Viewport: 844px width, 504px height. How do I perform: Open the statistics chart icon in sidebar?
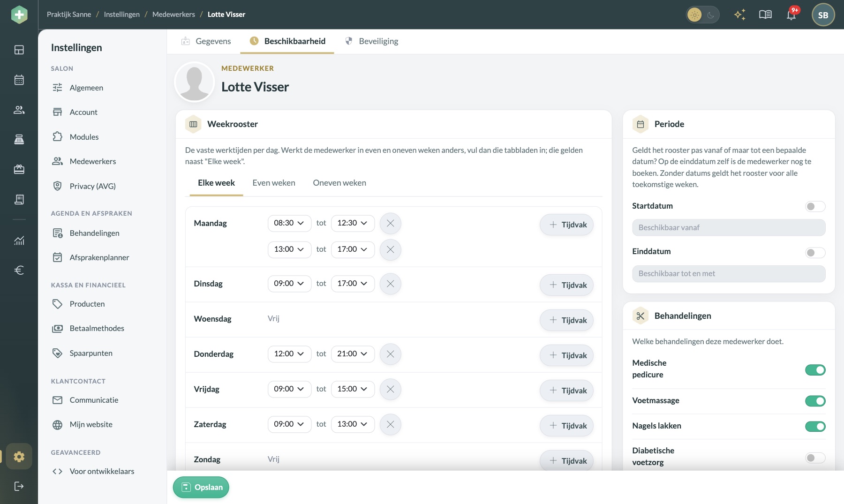pyautogui.click(x=19, y=241)
